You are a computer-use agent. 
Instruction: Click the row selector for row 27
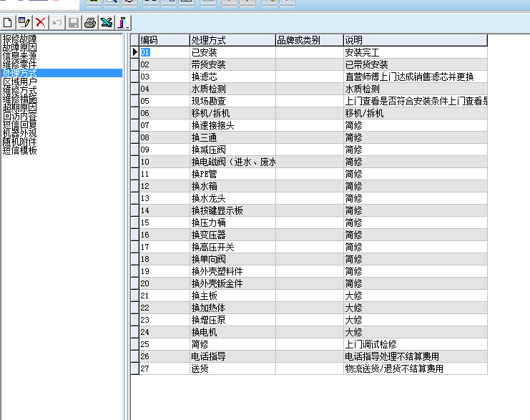click(x=134, y=368)
